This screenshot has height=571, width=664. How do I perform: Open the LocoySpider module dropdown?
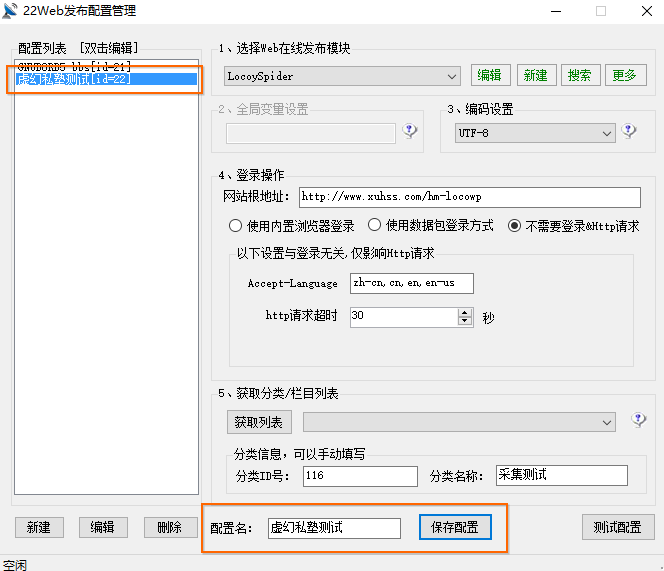tap(452, 76)
